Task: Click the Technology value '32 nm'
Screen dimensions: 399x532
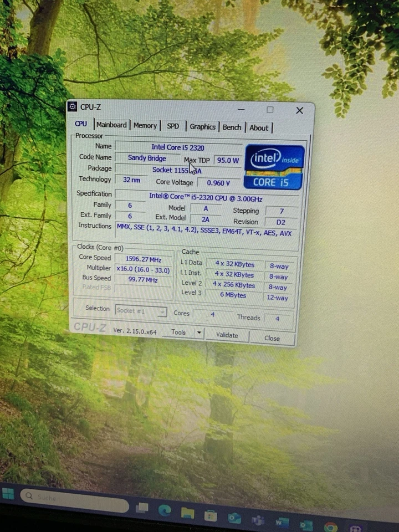Action: point(131,180)
